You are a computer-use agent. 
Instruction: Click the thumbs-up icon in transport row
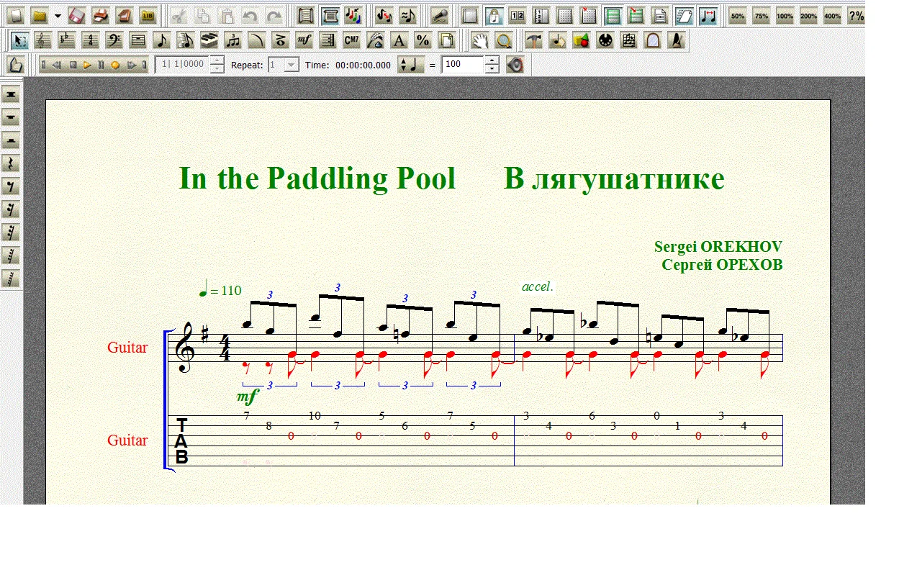15,65
